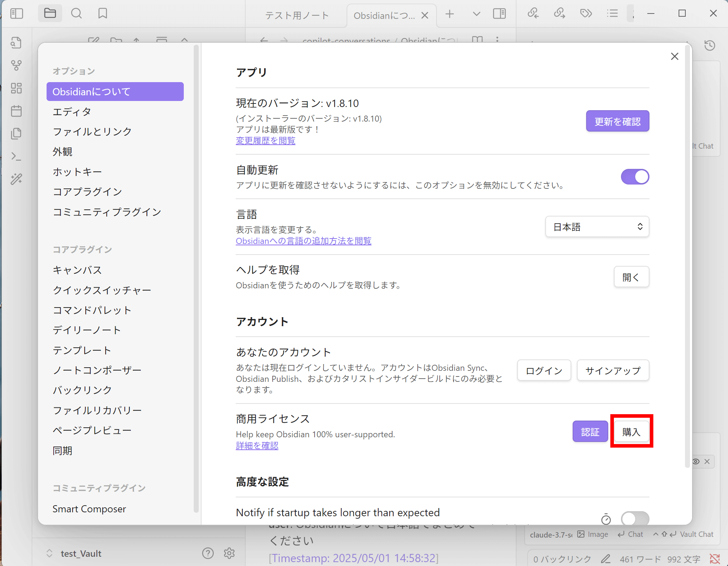The width and height of the screenshot is (728, 566).
Task: Click 認証 commercial license button
Action: (590, 432)
